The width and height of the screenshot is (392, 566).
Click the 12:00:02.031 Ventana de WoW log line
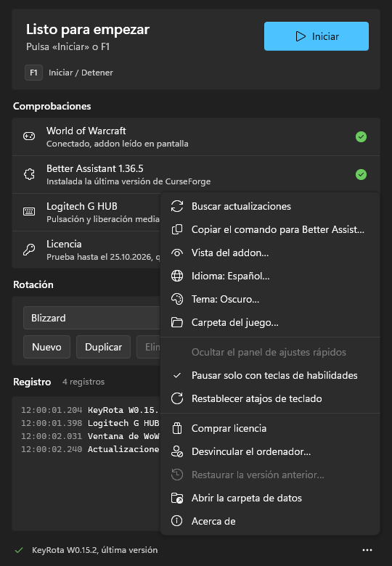[x=90, y=436]
